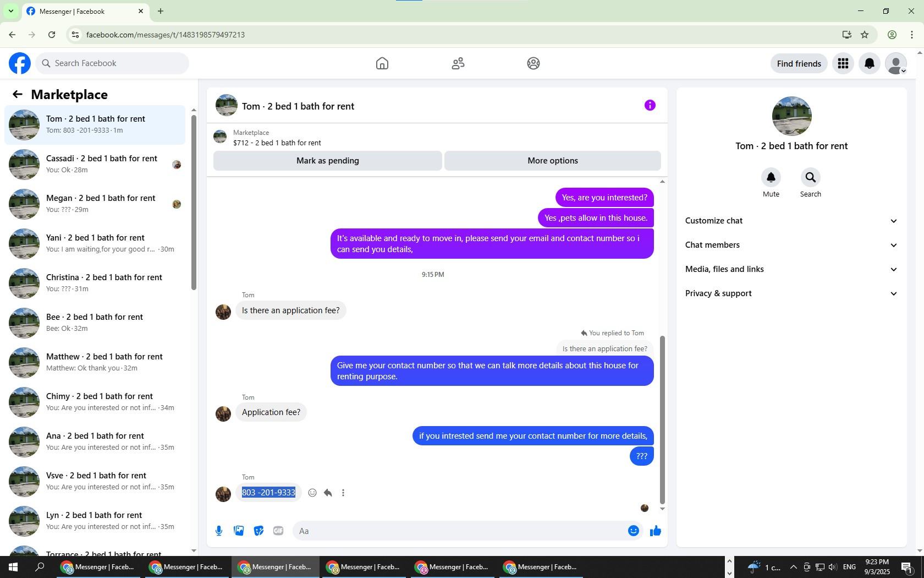Open conversation information purple icon
Screen dimensions: 924x578
click(x=650, y=105)
